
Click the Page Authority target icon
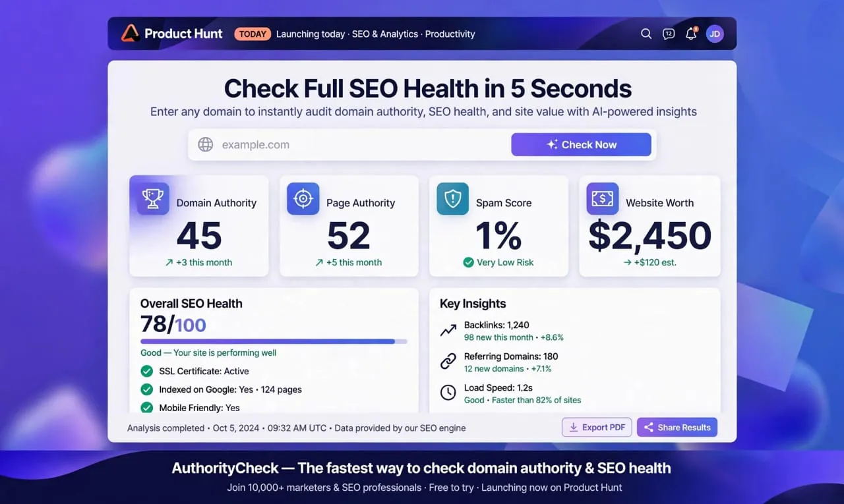point(303,199)
